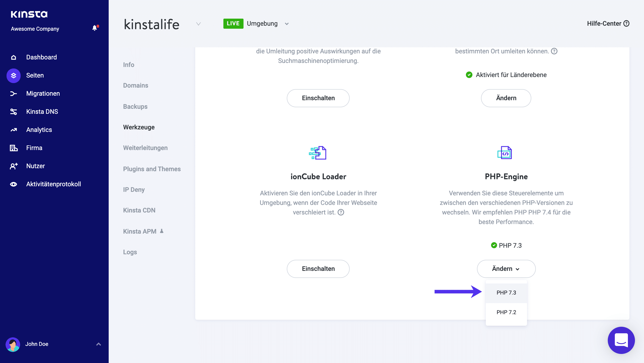Click Einschalten under ionCube Loader
The height and width of the screenshot is (363, 644).
pos(318,269)
